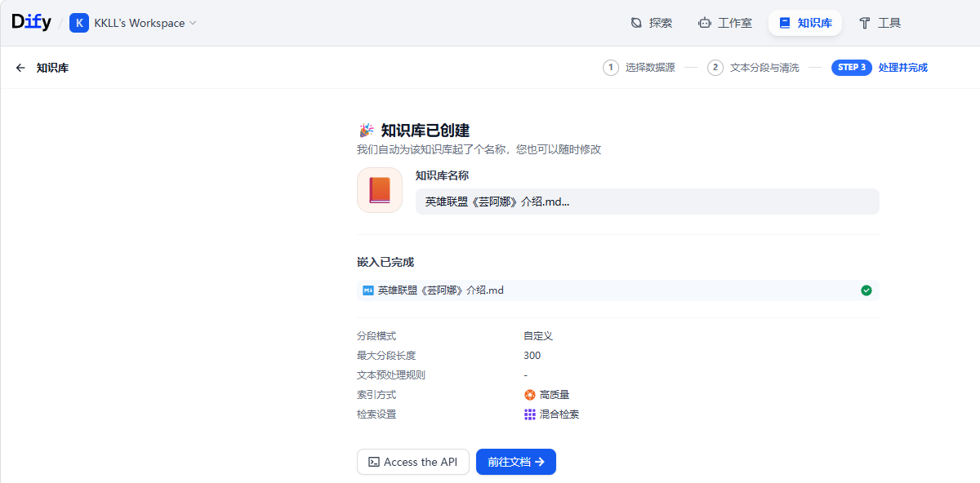Screen dimensions: 980x483
Task: Click the 嵌入已完成 heading
Action: (x=385, y=262)
